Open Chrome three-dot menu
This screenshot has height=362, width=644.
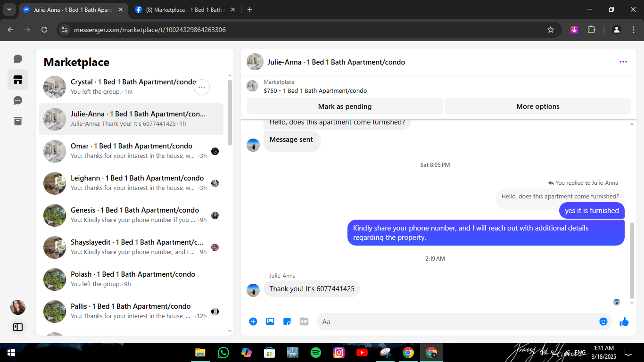coord(634,30)
